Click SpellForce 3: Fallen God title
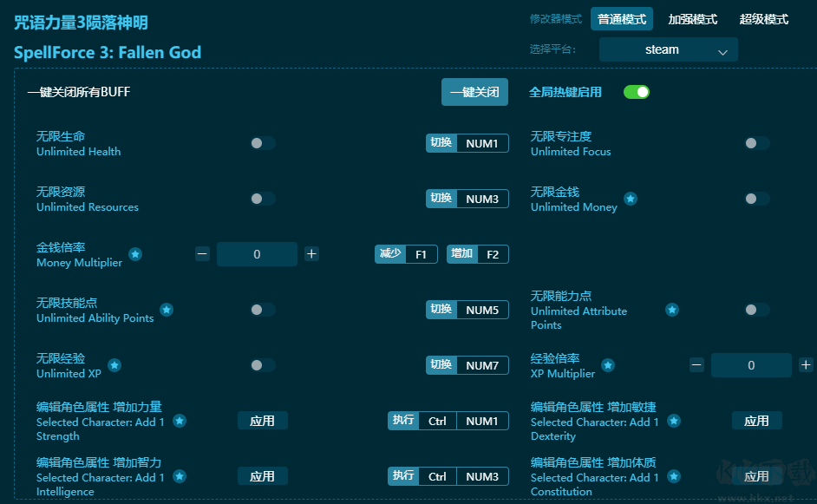 108,53
